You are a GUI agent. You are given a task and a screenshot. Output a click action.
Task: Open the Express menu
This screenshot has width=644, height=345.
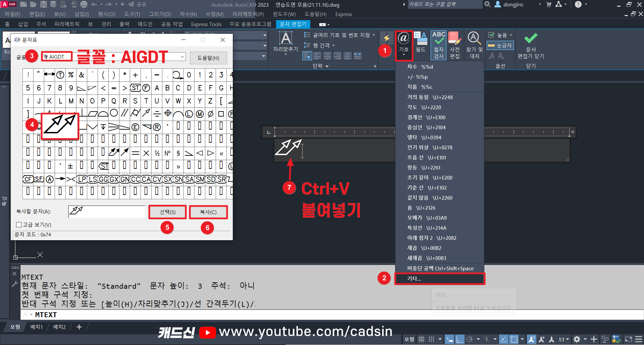click(343, 14)
